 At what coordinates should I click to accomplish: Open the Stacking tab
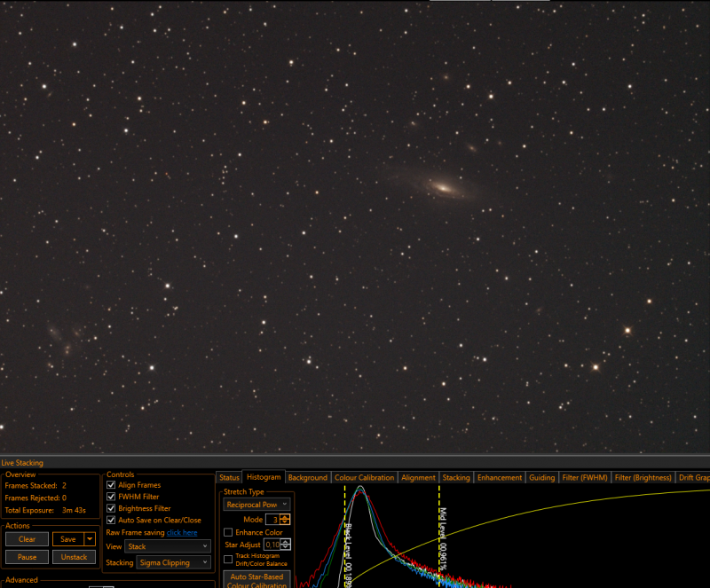(x=456, y=477)
